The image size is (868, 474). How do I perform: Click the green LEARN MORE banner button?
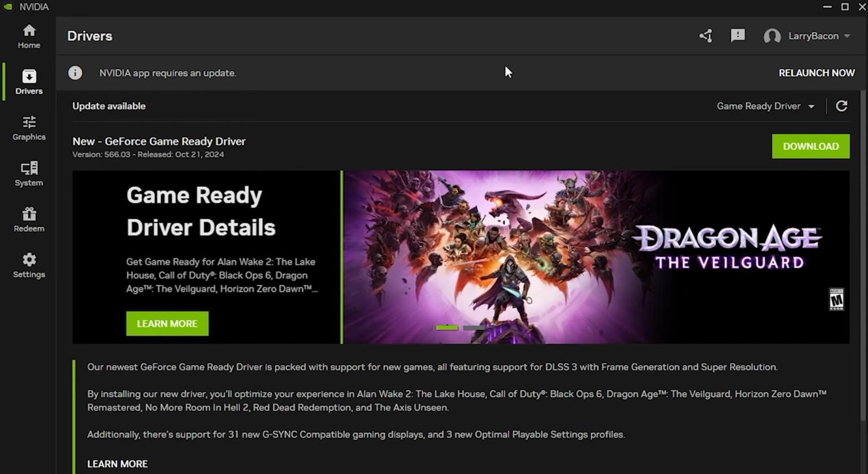click(x=167, y=324)
